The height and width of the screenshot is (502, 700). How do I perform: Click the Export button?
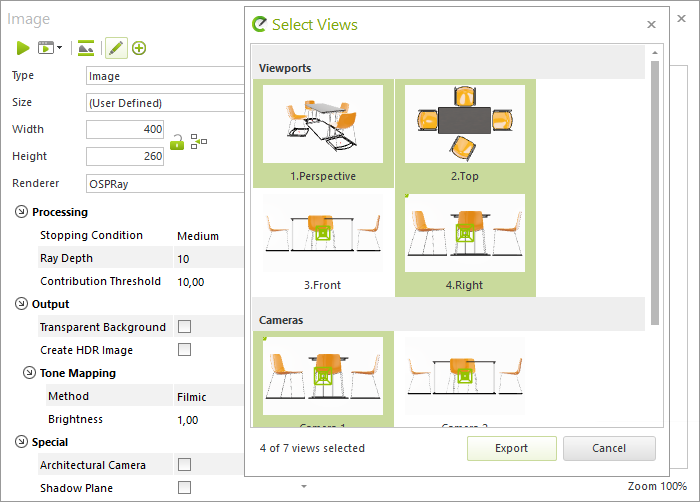coord(512,448)
